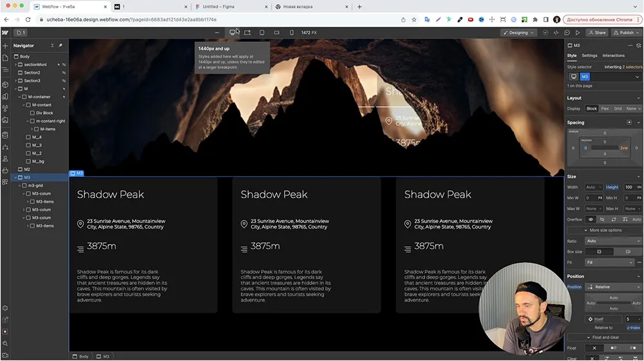Viewport: 644px width, 361px height.
Task: Open the M3 element more options dots
Action: (630, 46)
